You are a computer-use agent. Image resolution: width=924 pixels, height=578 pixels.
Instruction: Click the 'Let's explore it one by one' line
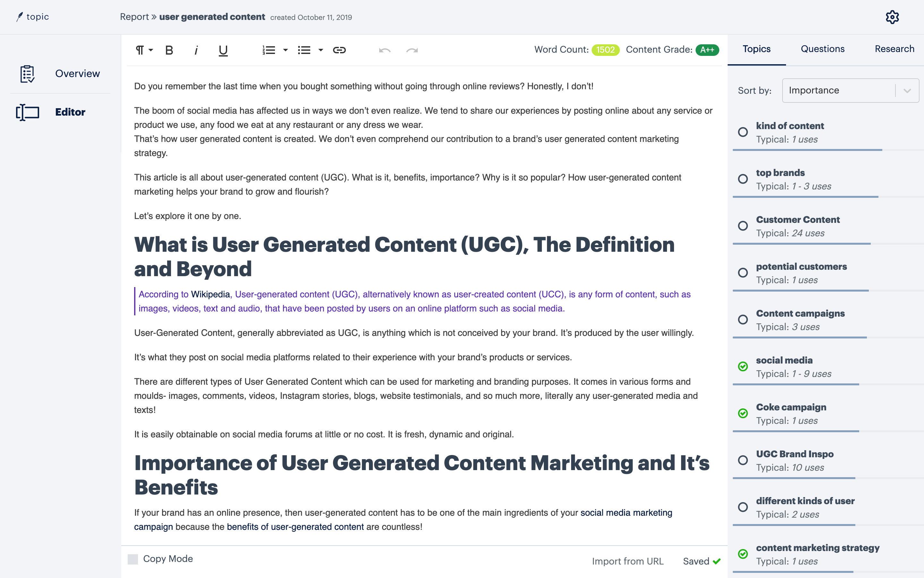click(187, 216)
